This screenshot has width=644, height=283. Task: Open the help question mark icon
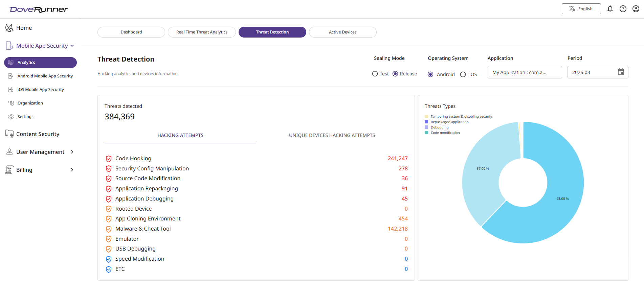[x=623, y=9]
